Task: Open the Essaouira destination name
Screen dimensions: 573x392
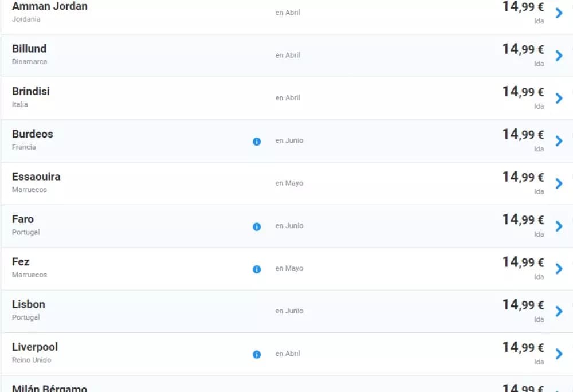Action: coord(36,177)
